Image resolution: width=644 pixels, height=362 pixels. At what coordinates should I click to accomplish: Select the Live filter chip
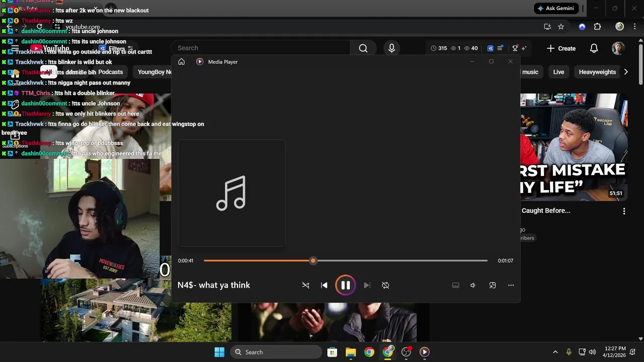tap(558, 72)
